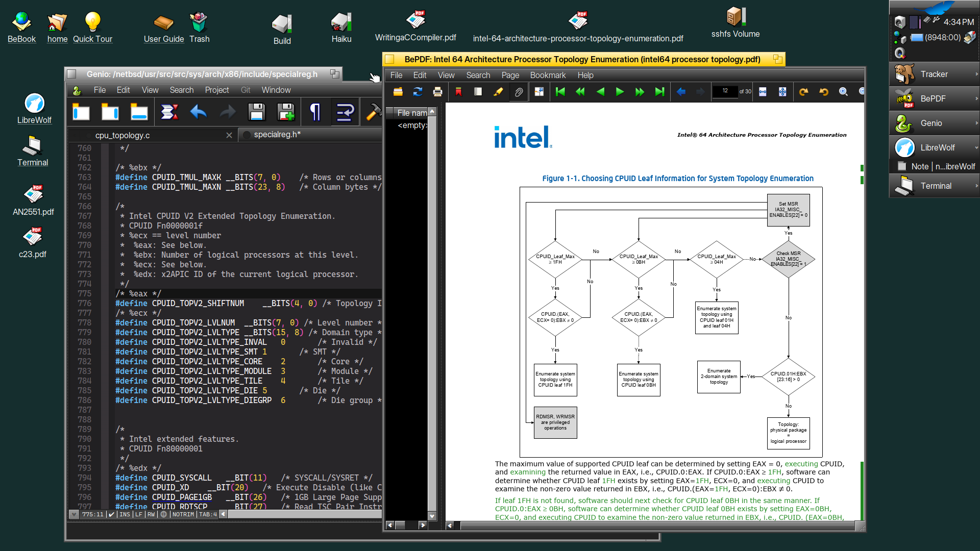980x551 pixels.
Task: Open network status icon in tray
Action: 900,38
